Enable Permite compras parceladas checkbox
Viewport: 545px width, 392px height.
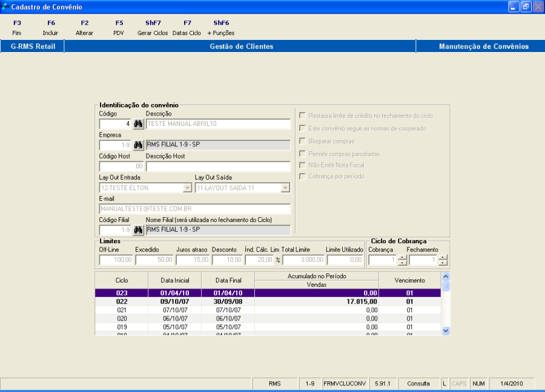click(302, 154)
